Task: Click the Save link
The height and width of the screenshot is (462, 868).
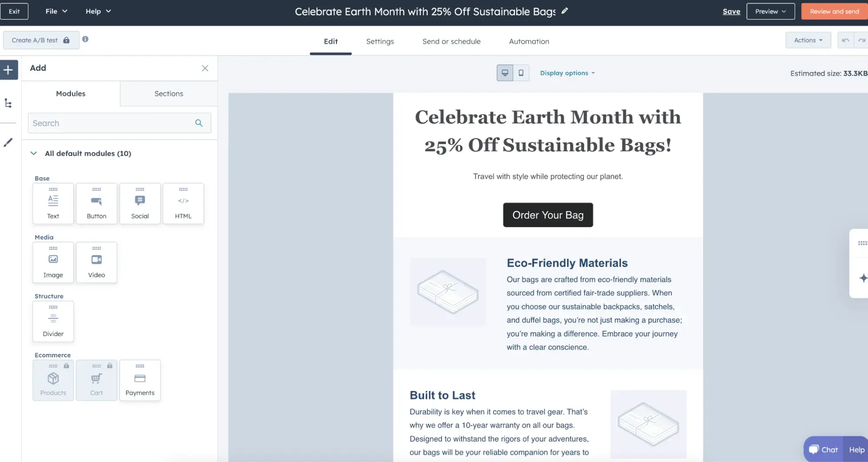Action: coord(731,11)
